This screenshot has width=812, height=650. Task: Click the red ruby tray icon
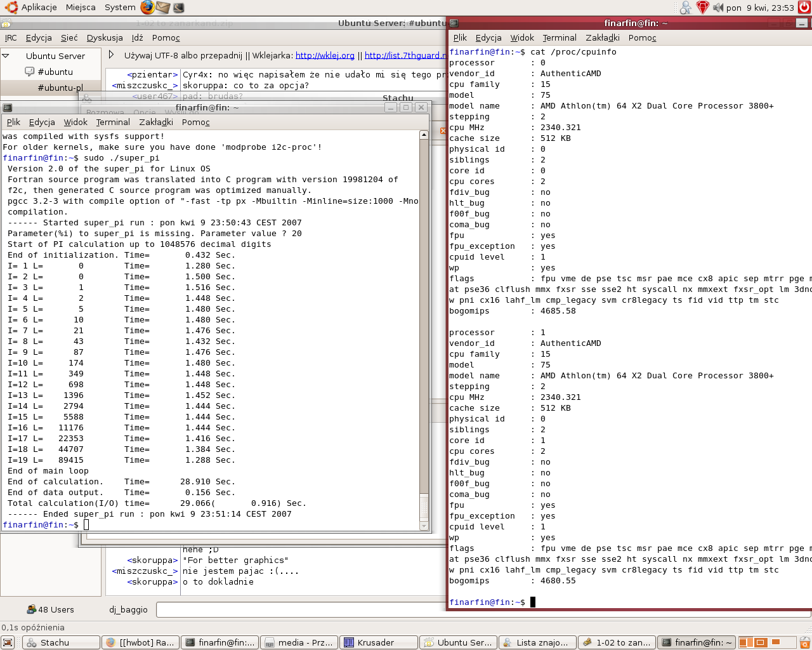(x=702, y=8)
